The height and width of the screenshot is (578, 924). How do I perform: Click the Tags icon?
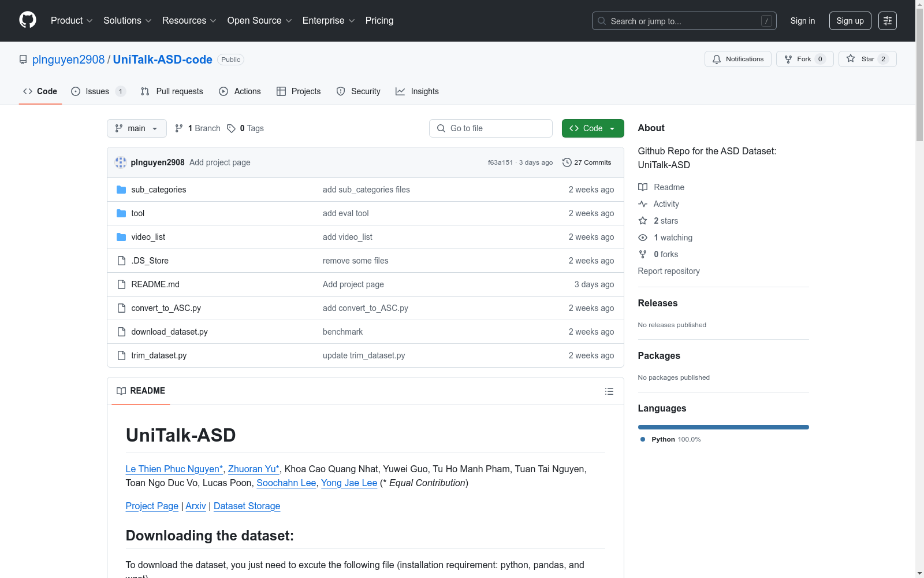(231, 128)
